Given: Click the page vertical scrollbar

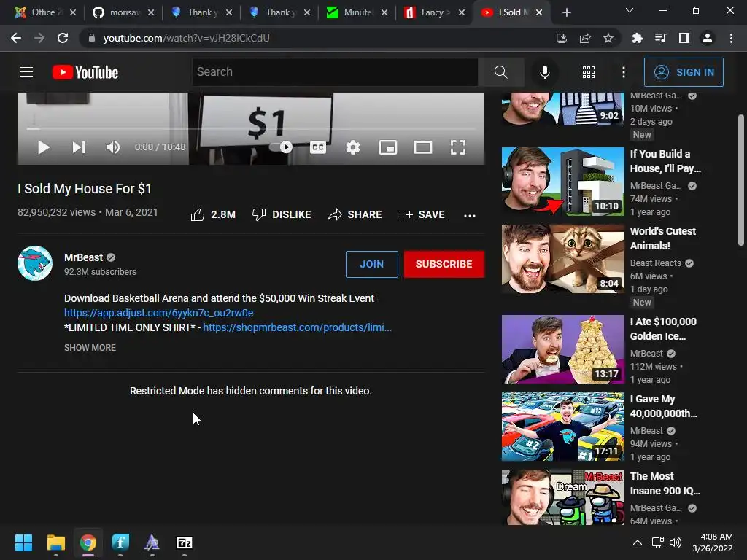Looking at the screenshot, I should click(x=741, y=180).
